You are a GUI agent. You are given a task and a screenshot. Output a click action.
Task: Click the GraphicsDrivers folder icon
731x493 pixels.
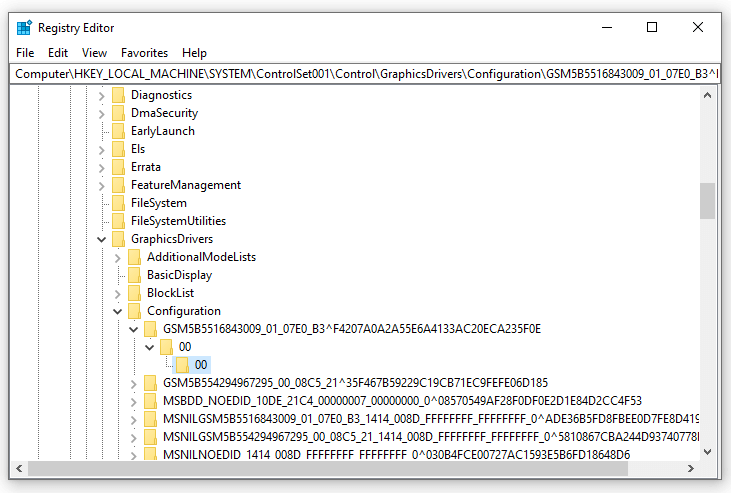point(119,239)
